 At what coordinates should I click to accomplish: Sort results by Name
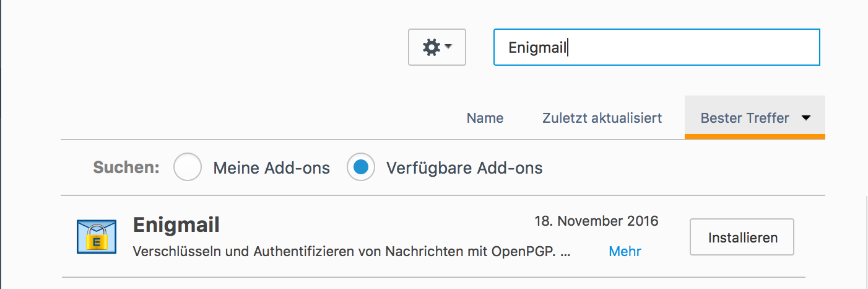click(x=485, y=118)
